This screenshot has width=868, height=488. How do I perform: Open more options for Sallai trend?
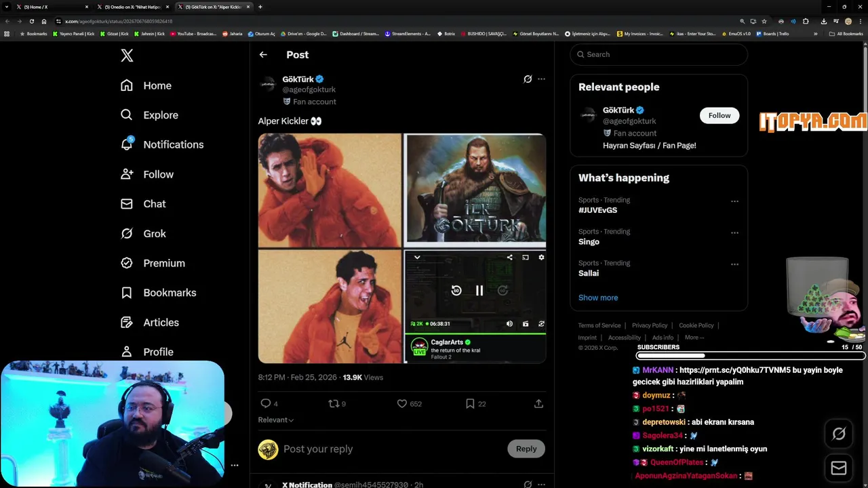pyautogui.click(x=734, y=264)
